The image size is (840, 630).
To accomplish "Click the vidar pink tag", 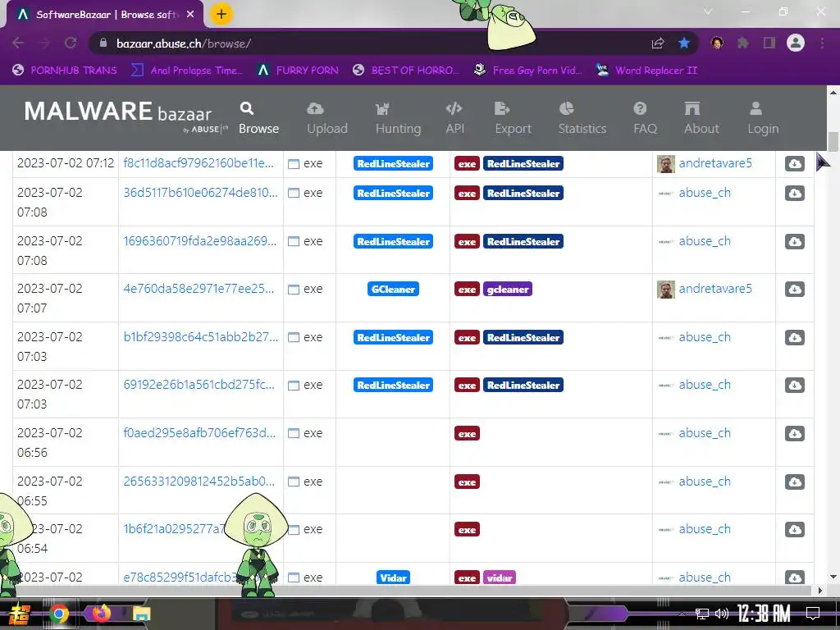I will click(x=500, y=577).
